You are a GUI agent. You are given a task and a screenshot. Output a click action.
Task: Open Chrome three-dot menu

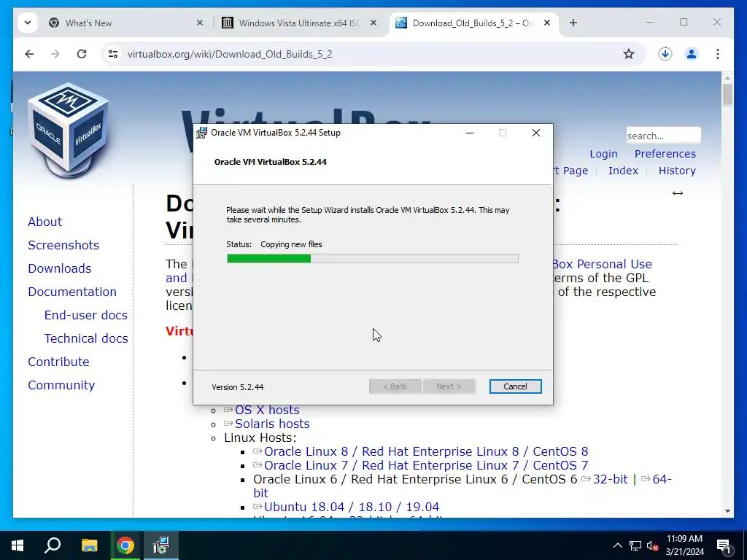click(x=718, y=54)
